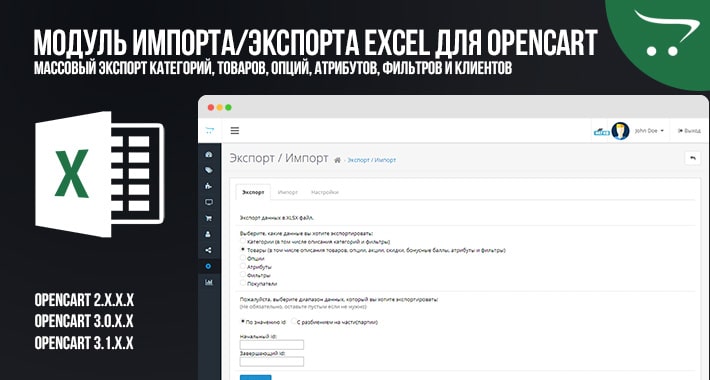
Task: Choose the По значению id option
Action: tap(243, 322)
